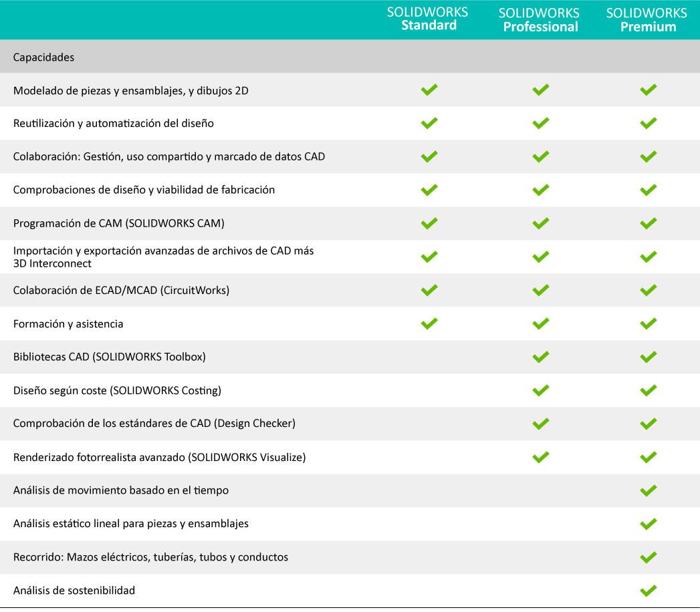The height and width of the screenshot is (612, 700).
Task: Click the Professional checkmark for SOLIDWORKS Visualize row
Action: tap(541, 457)
